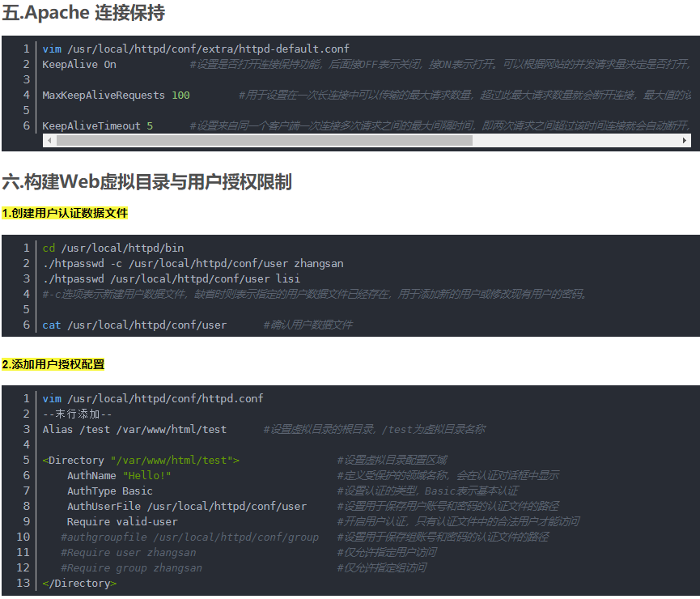The height and width of the screenshot is (599, 700).
Task: Click the 'KeepAliveTimeout 5' line
Action: click(x=97, y=126)
